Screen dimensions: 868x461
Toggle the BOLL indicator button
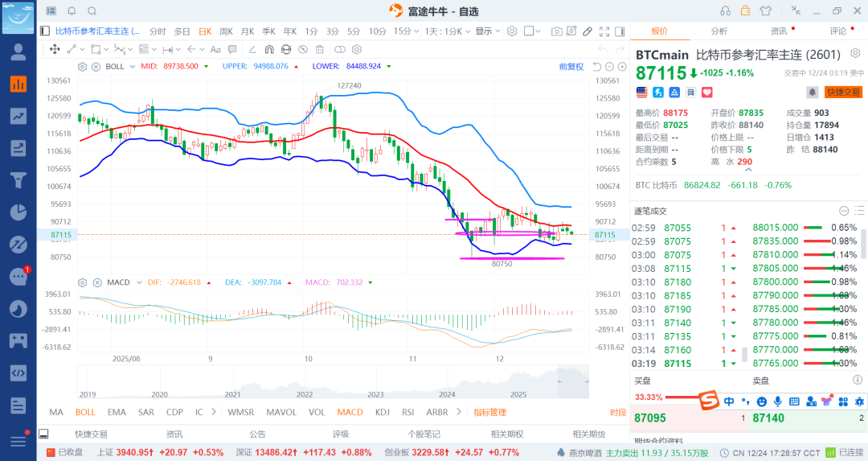tap(85, 412)
